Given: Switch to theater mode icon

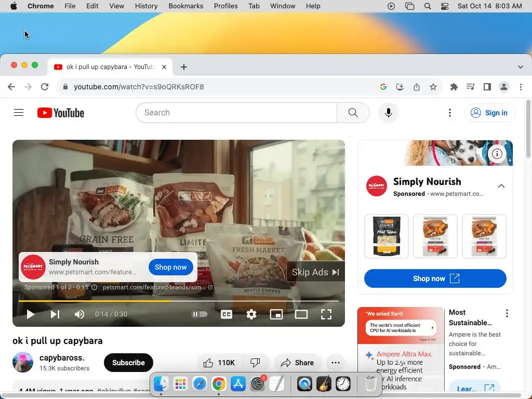Looking at the screenshot, I should (x=301, y=314).
